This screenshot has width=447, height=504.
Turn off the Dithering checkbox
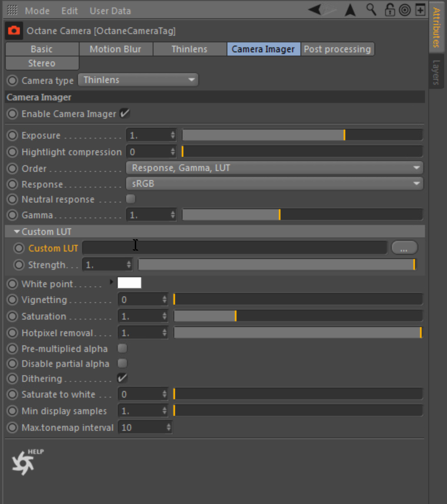click(122, 378)
